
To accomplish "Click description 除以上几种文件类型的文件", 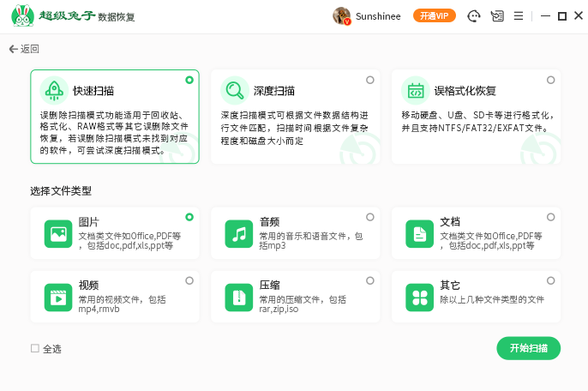I will coord(492,299).
